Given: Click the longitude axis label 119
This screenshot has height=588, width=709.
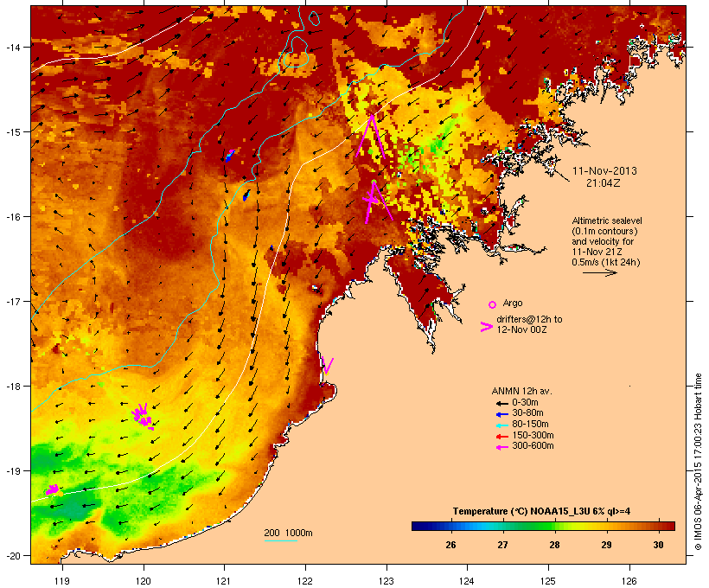Looking at the screenshot, I should point(62,581).
